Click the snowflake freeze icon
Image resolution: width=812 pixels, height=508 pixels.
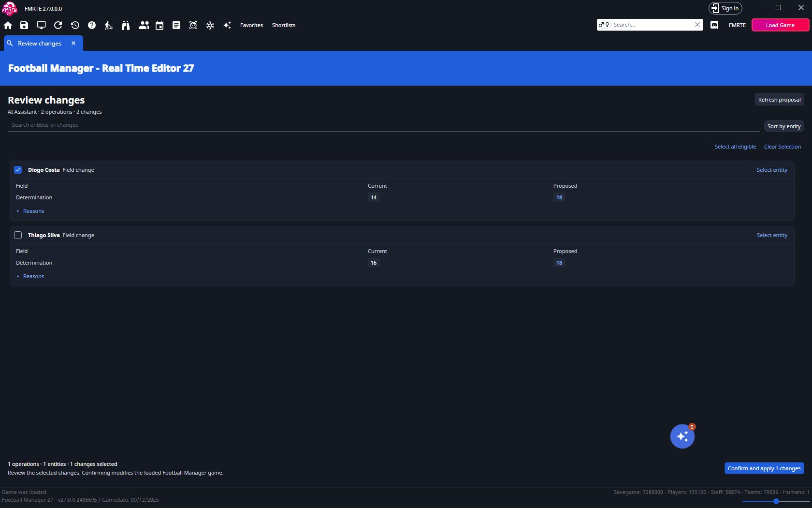210,25
